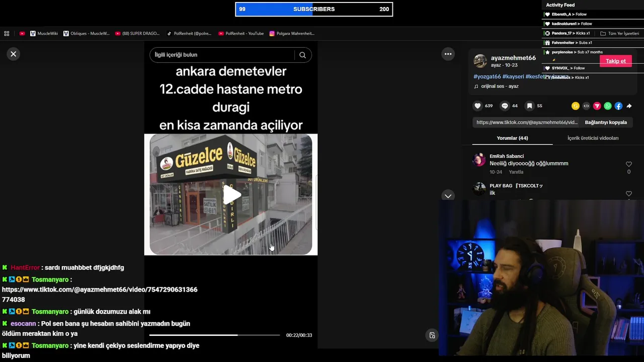Play the paused TikTok video

tap(231, 195)
